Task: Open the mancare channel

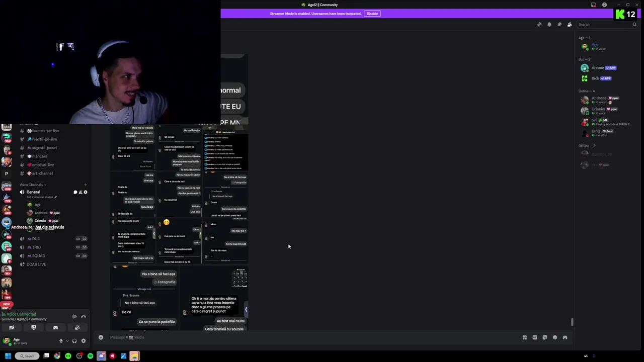Action: point(53,156)
